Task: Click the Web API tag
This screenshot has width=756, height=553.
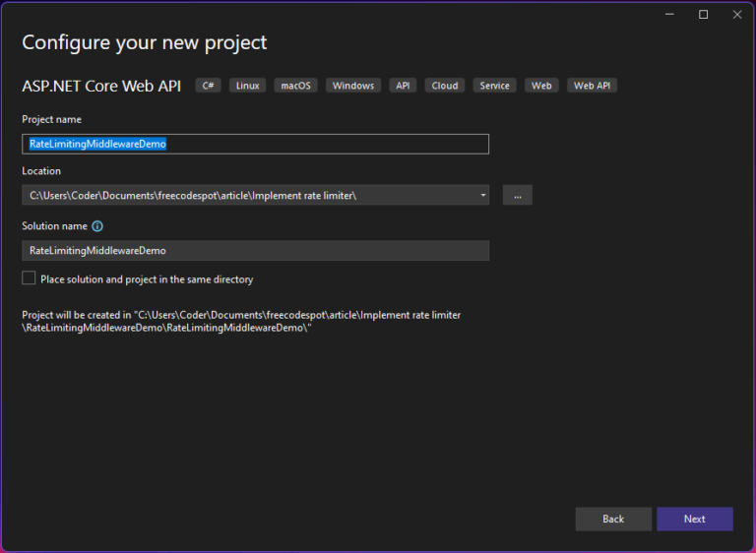Action: 592,86
